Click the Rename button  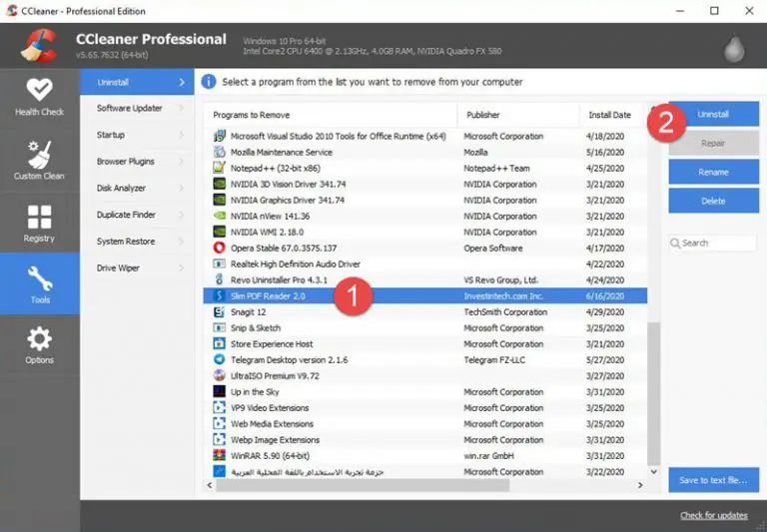[x=714, y=172]
